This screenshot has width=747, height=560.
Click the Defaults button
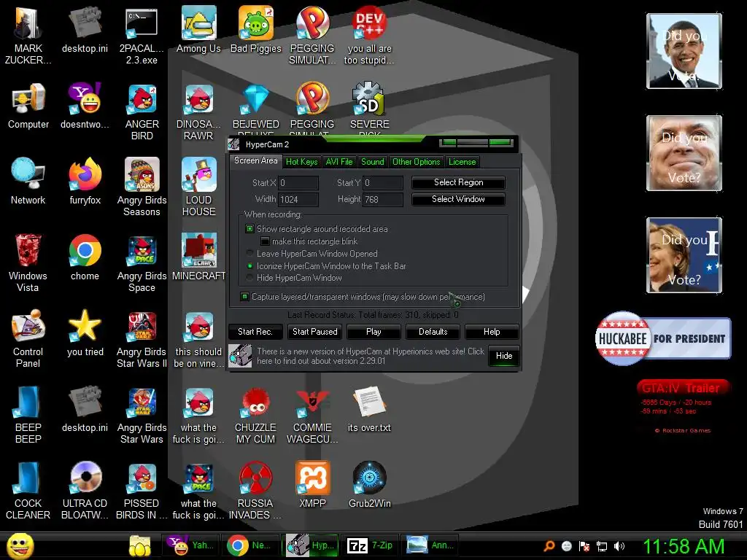point(433,332)
